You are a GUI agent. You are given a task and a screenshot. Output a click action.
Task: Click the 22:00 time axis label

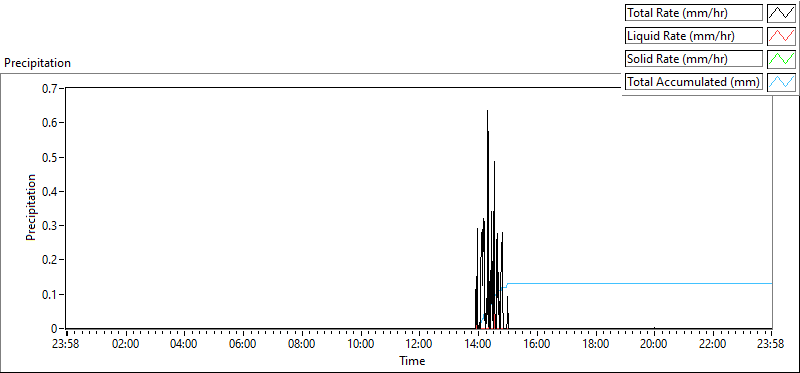click(713, 343)
